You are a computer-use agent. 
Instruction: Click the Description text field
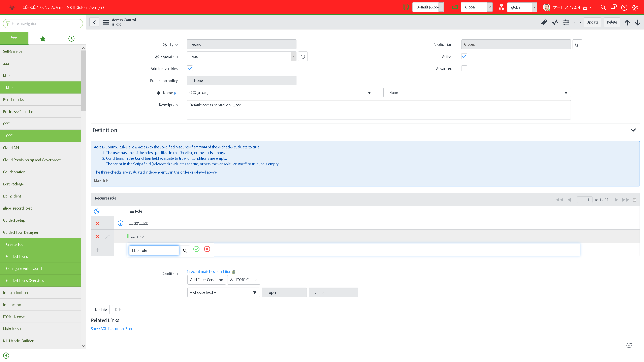[379, 110]
